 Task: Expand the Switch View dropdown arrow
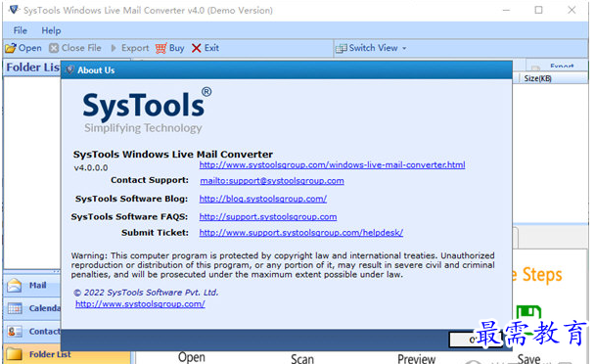(x=404, y=49)
